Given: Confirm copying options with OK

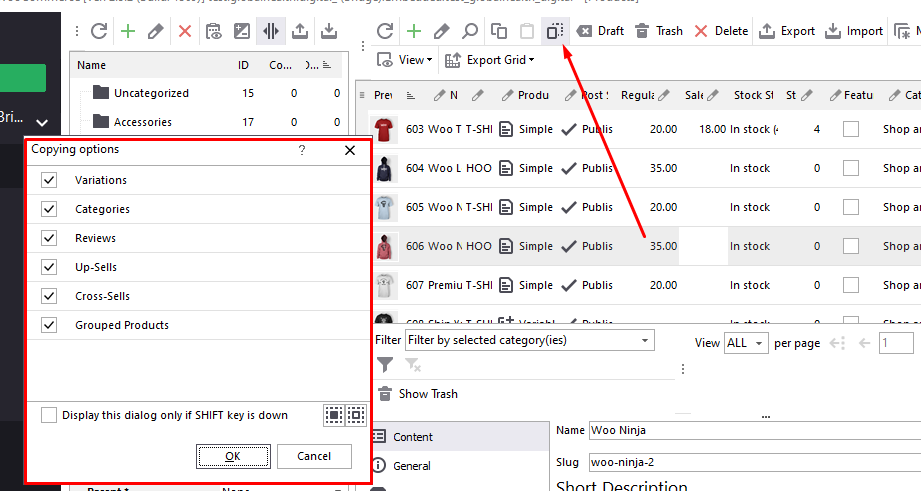Looking at the screenshot, I should point(233,456).
